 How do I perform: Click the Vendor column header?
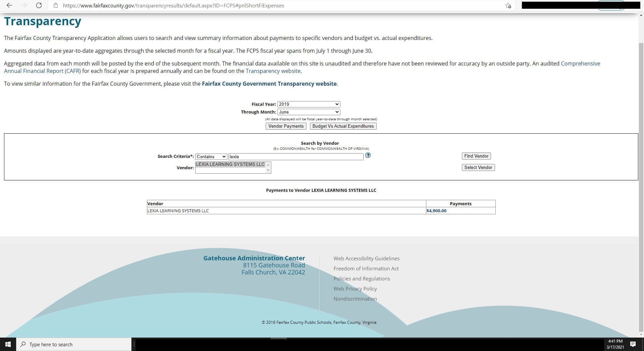(x=286, y=204)
